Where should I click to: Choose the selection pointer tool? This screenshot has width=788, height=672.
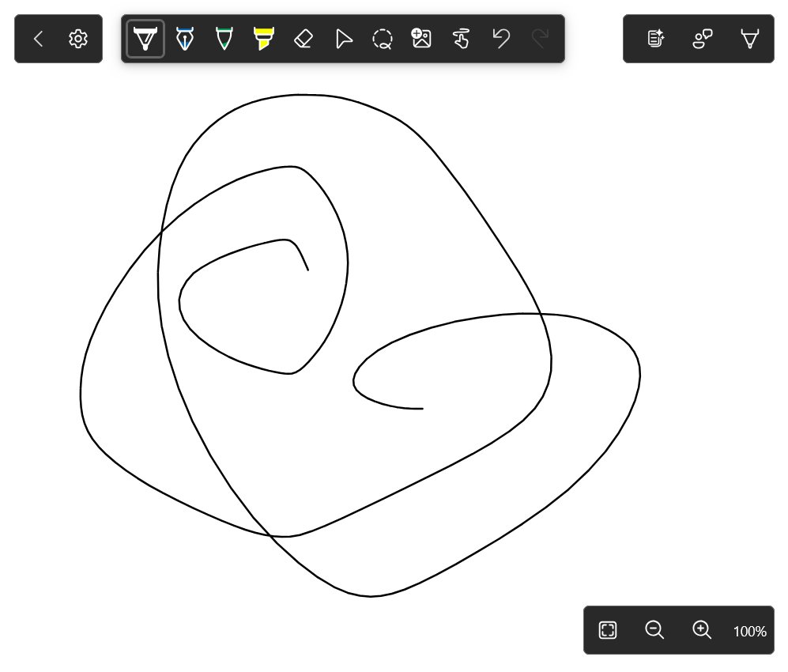pyautogui.click(x=342, y=38)
